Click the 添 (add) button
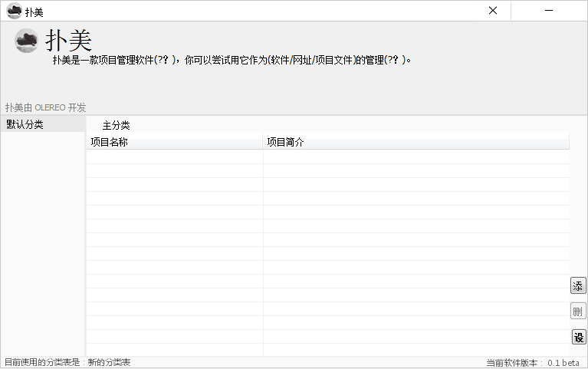Image resolution: width=588 pixels, height=369 pixels. [578, 286]
